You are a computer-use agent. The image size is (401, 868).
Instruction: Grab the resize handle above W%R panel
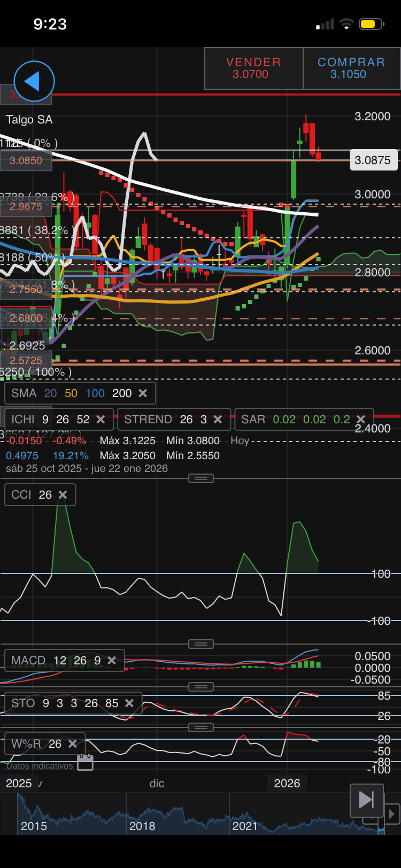pyautogui.click(x=201, y=727)
